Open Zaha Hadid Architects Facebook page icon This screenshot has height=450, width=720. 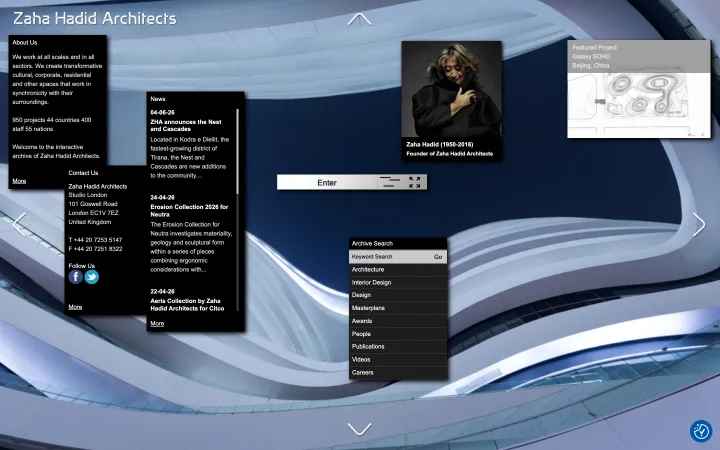click(x=76, y=277)
